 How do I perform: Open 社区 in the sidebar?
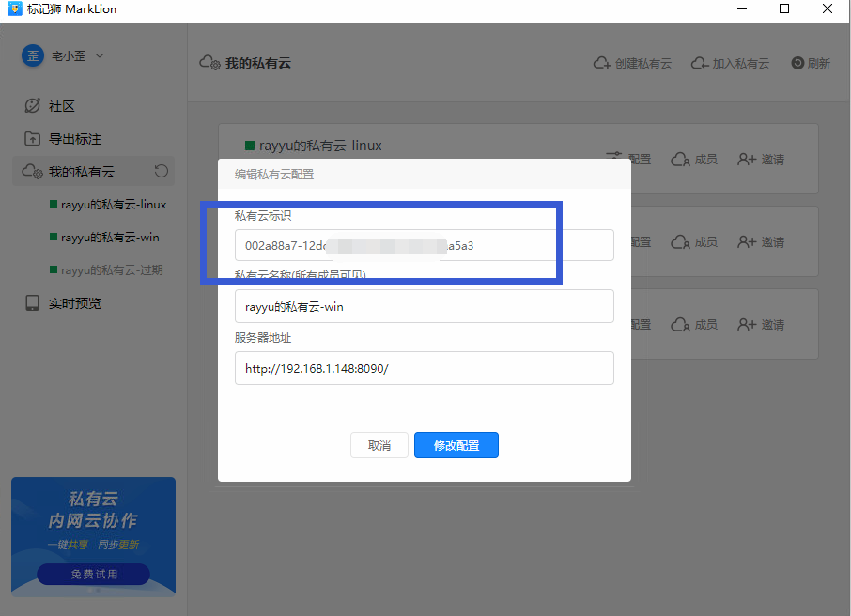point(50,106)
